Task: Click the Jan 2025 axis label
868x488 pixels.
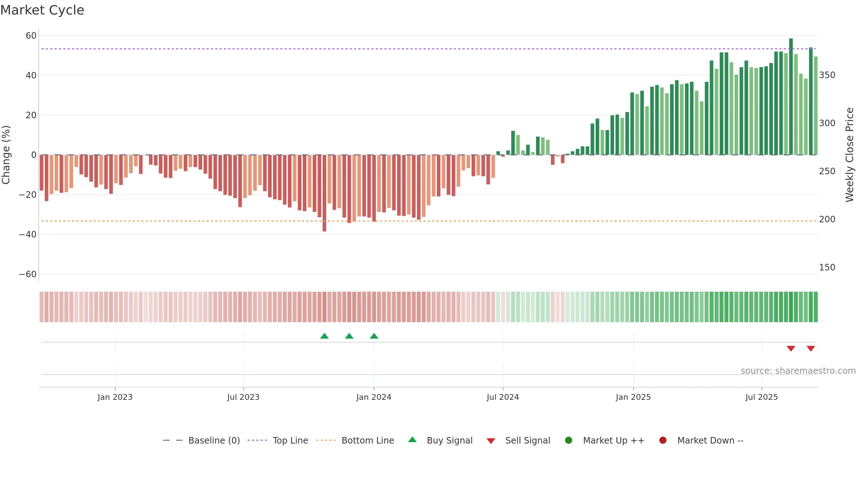Action: (x=633, y=397)
